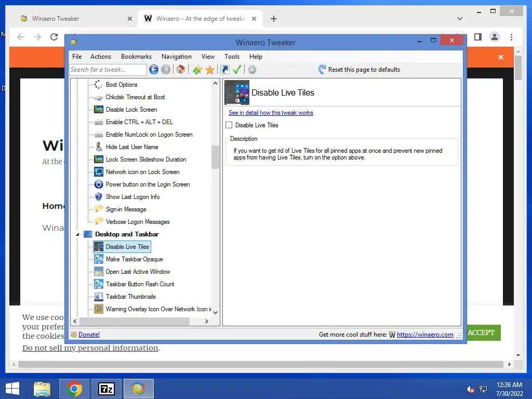Viewport: 532px width, 399px height.
Task: Click the Disable Lock Screen icon
Action: [98, 110]
